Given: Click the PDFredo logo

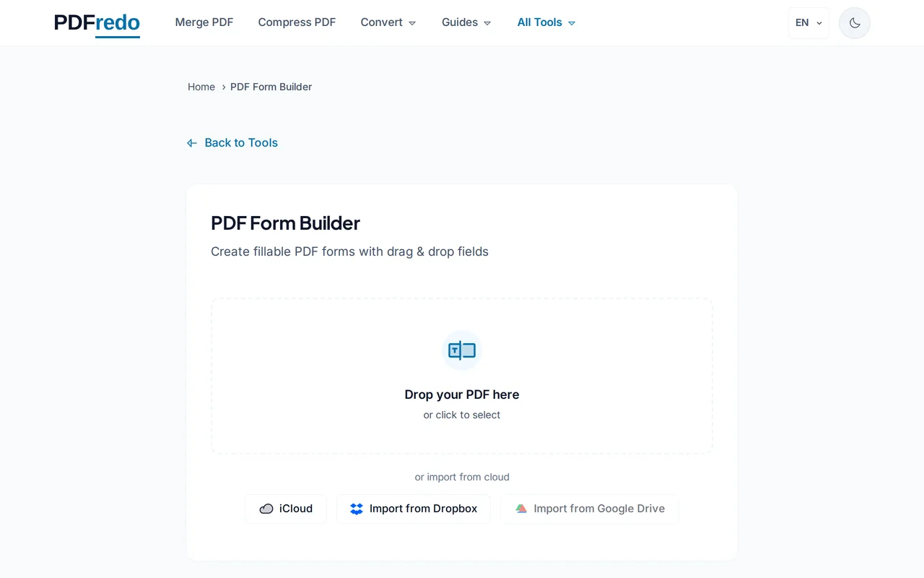Looking at the screenshot, I should (96, 22).
